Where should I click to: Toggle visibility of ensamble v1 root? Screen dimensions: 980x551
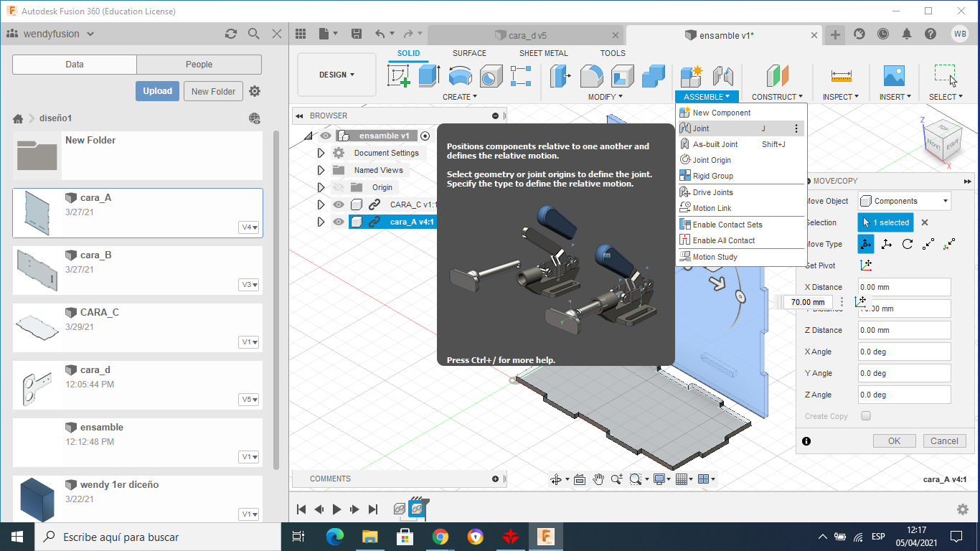[x=326, y=136]
